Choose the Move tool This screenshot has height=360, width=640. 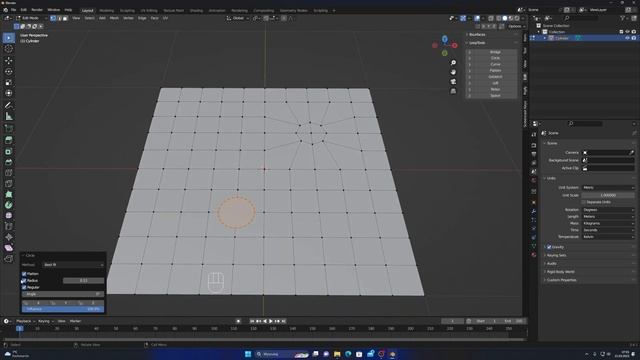click(x=9, y=60)
